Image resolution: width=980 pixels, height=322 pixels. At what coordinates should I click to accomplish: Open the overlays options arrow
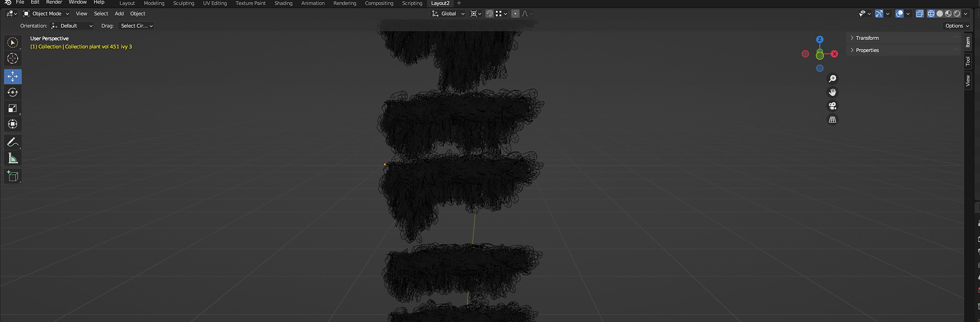tap(908, 14)
